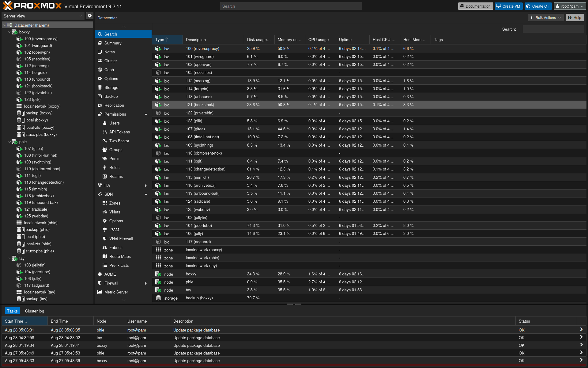Switch to the Cluster log tab
588x368 pixels.
point(35,311)
